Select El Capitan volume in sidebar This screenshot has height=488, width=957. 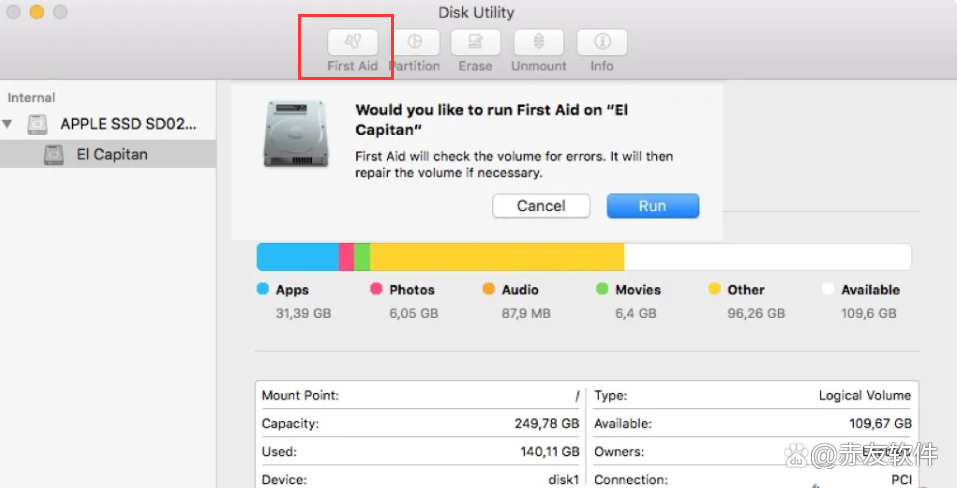pyautogui.click(x=112, y=154)
